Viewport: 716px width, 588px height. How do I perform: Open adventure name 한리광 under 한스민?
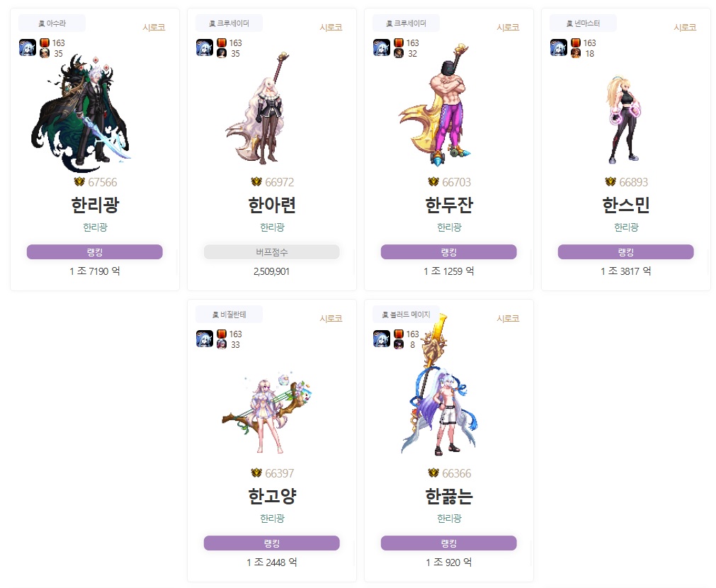coord(626,227)
